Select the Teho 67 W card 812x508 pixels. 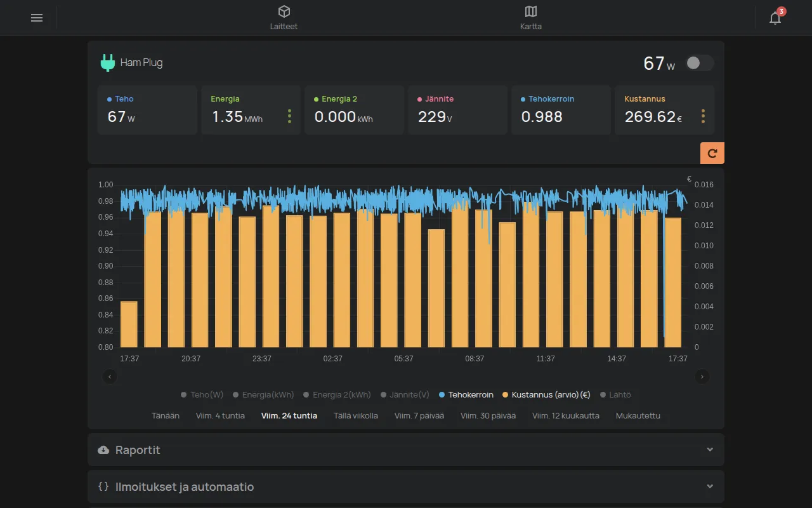[147, 110]
